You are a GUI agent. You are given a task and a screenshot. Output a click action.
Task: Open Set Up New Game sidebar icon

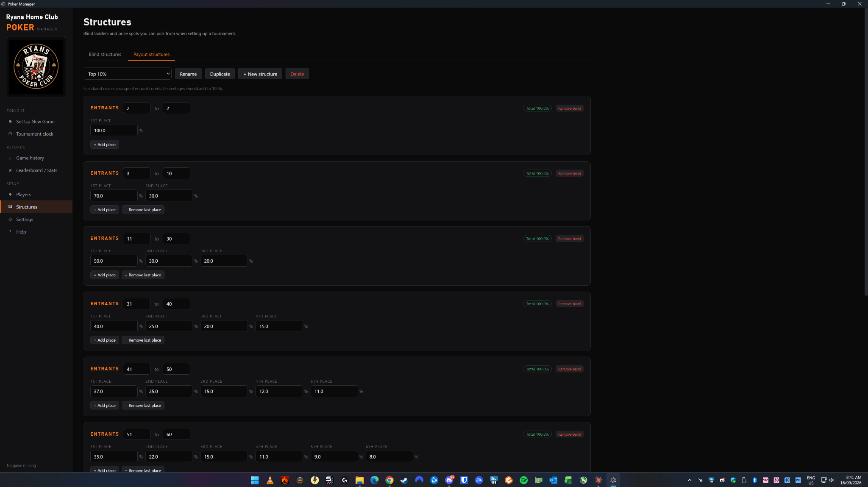coord(10,122)
